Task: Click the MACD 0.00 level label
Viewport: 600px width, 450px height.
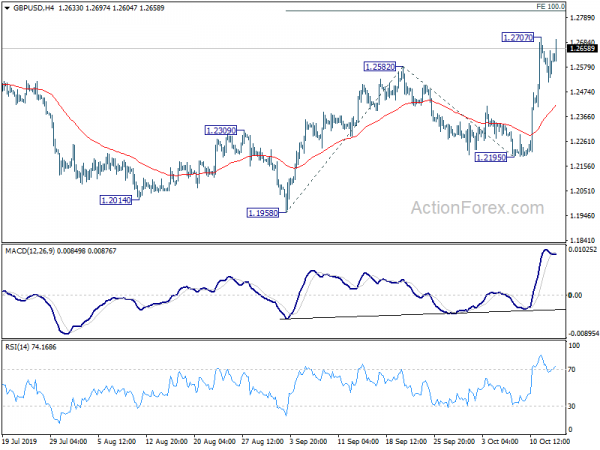Action: [x=575, y=295]
